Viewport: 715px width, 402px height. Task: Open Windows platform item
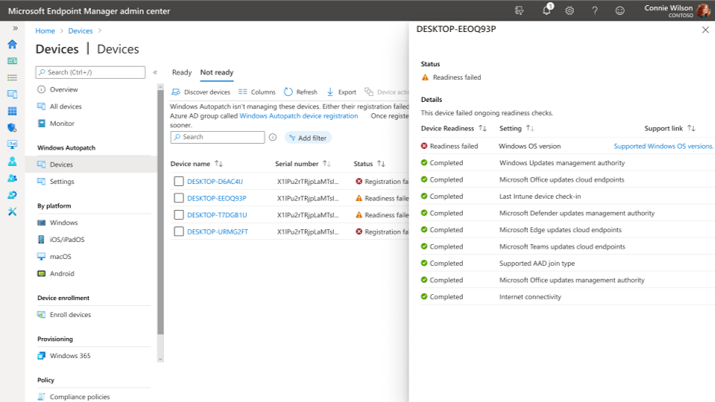(63, 222)
